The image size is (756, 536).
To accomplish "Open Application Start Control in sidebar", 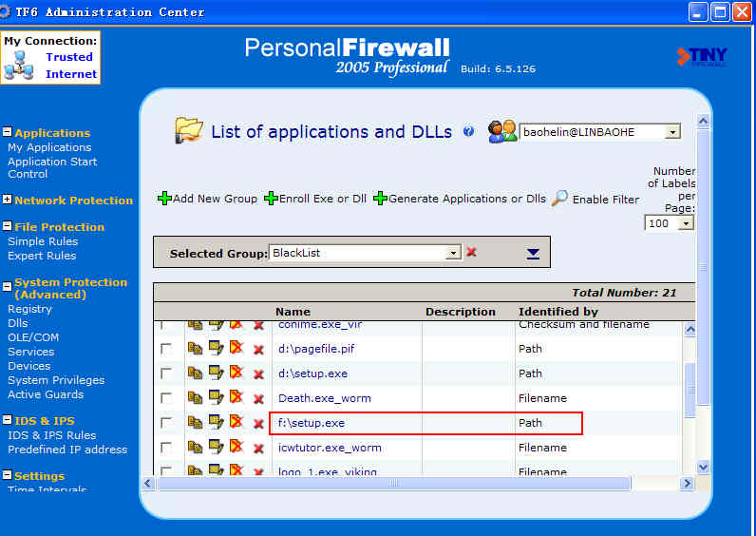I will point(52,167).
